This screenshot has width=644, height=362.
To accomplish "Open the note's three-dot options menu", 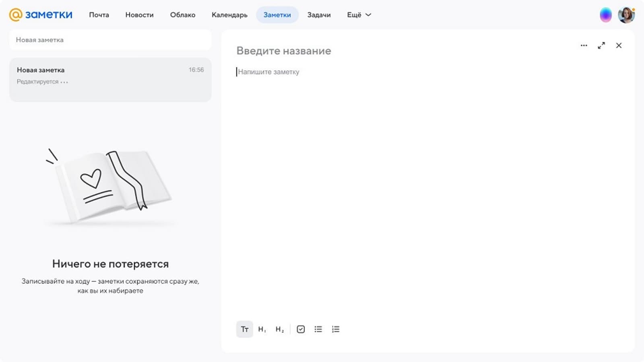I will click(x=584, y=45).
